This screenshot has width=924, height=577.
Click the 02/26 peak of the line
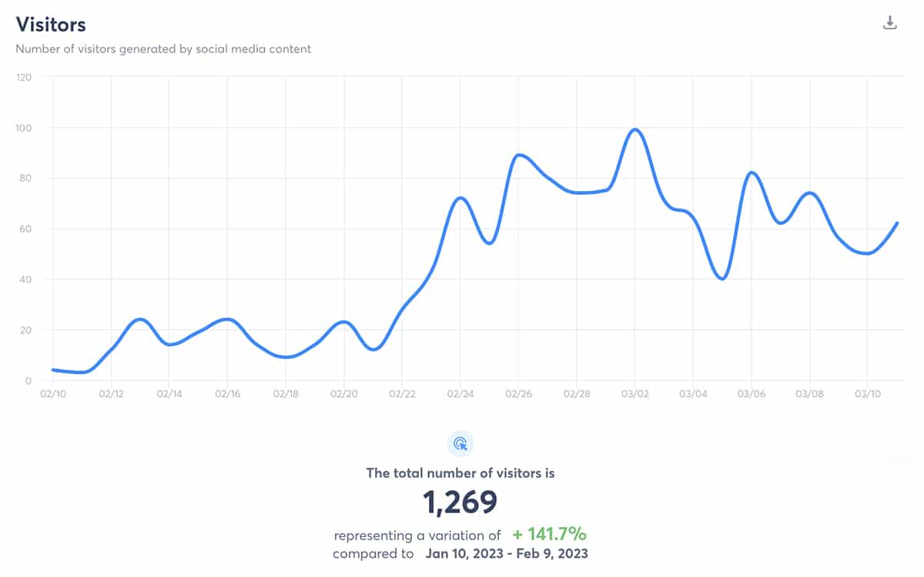coord(520,155)
